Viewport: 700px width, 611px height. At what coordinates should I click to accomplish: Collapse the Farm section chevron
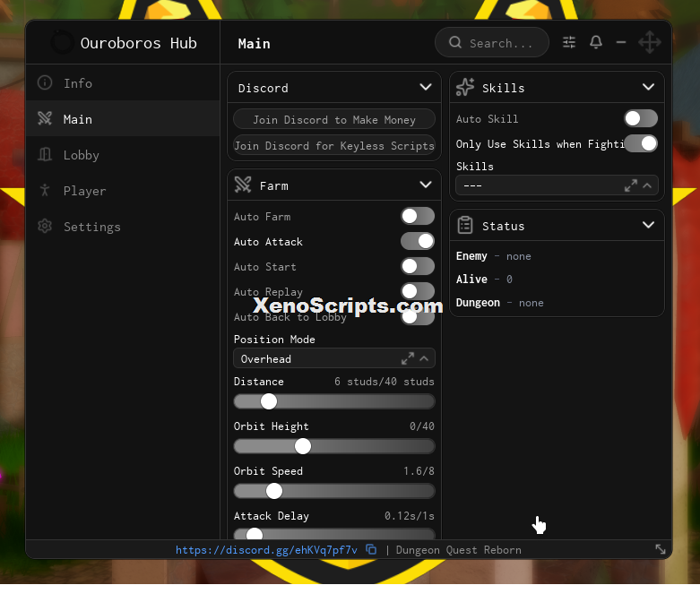(426, 185)
